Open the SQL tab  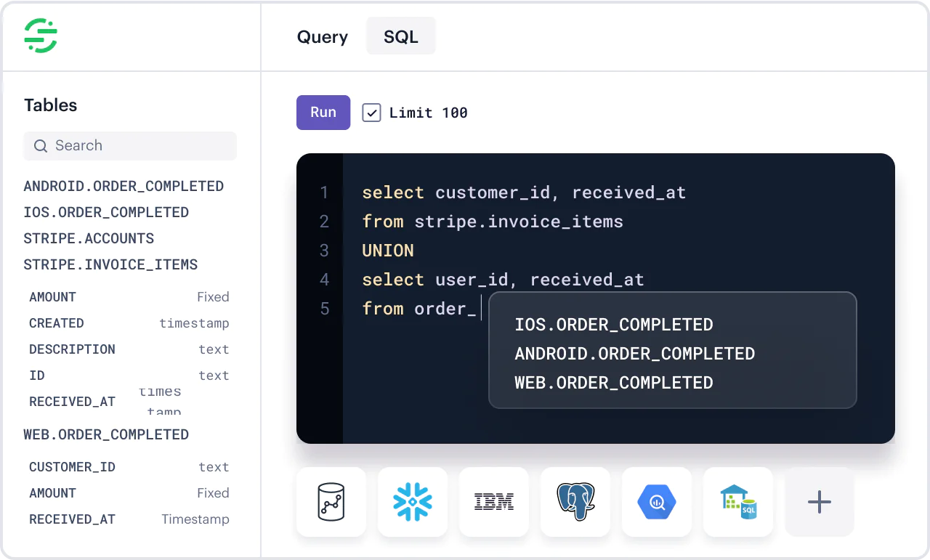pyautogui.click(x=401, y=37)
